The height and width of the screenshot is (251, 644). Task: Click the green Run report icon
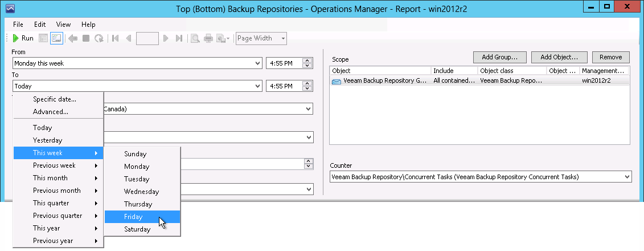[16, 38]
